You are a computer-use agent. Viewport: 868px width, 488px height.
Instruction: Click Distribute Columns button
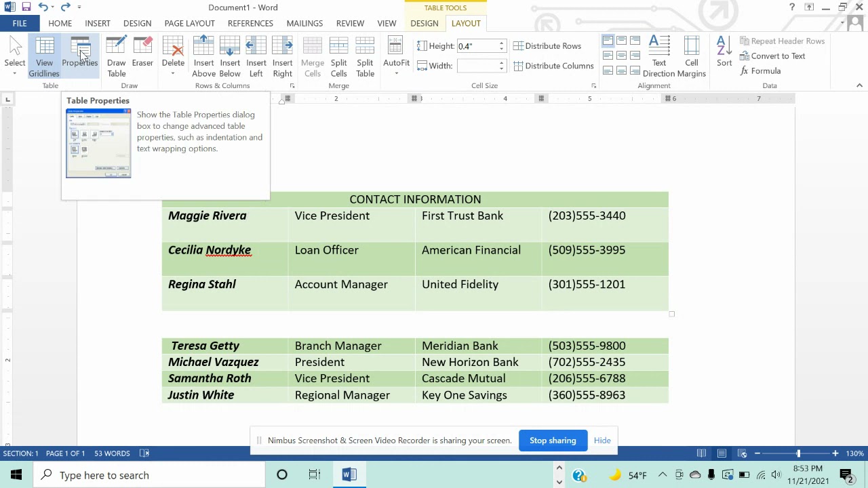553,66
